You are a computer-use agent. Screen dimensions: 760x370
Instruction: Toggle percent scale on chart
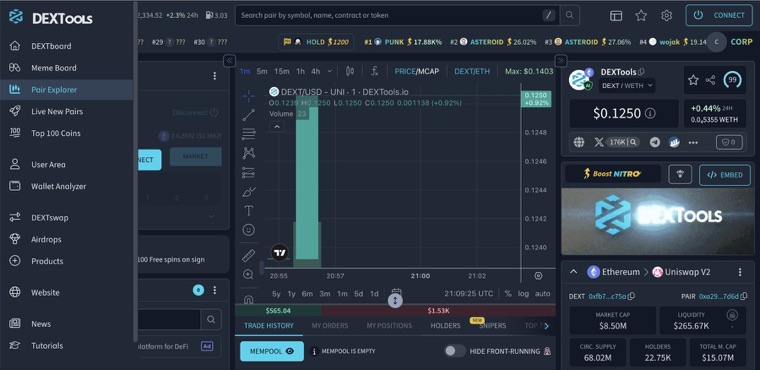pyautogui.click(x=508, y=293)
